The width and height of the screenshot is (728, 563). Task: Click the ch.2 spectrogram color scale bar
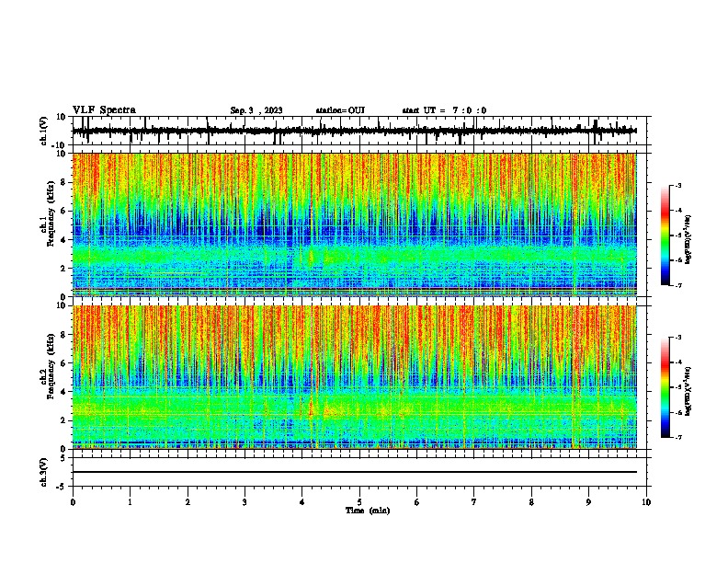665,387
